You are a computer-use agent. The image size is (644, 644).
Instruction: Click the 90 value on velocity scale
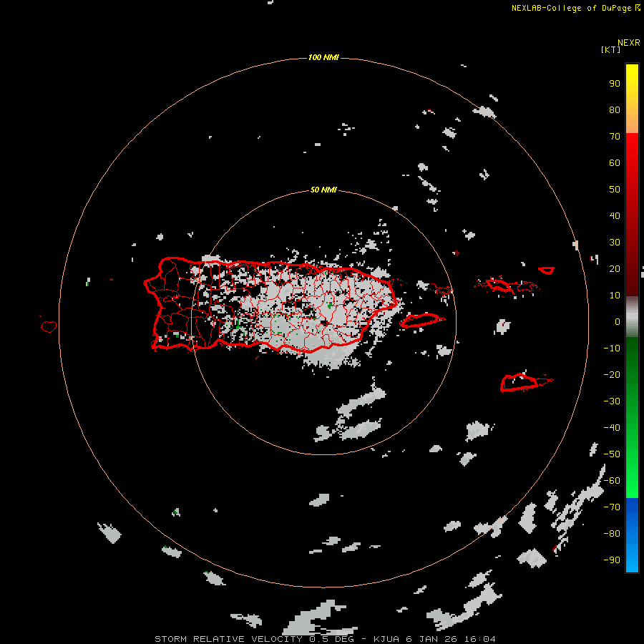pos(615,84)
